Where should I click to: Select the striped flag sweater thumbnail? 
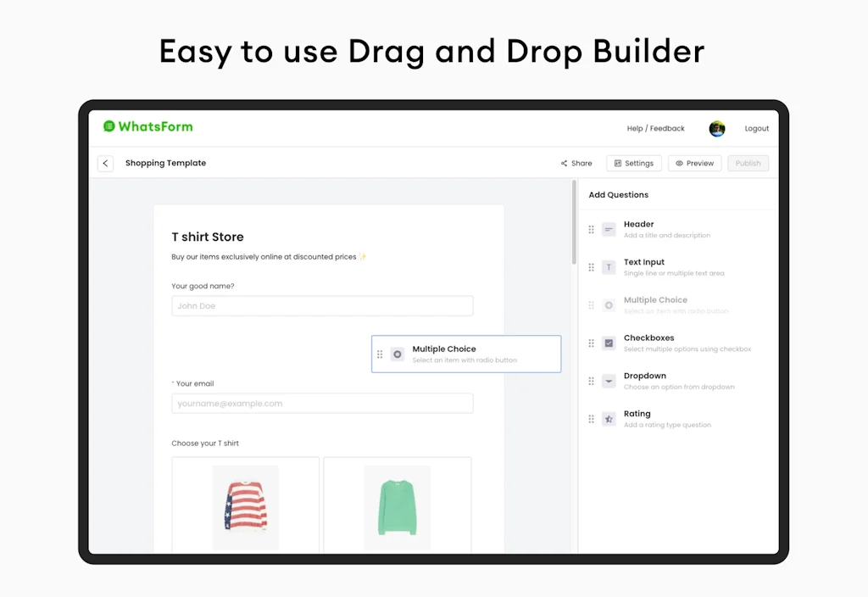tap(246, 506)
